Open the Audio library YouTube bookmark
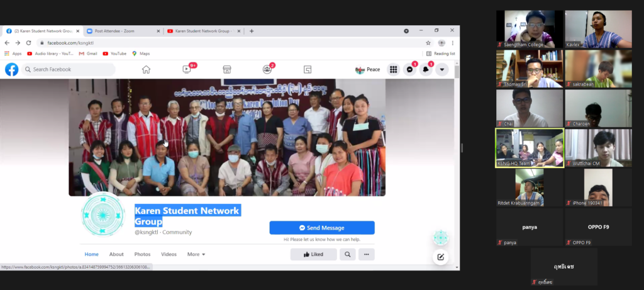Screen dimensions: 644x290 (x=50, y=53)
